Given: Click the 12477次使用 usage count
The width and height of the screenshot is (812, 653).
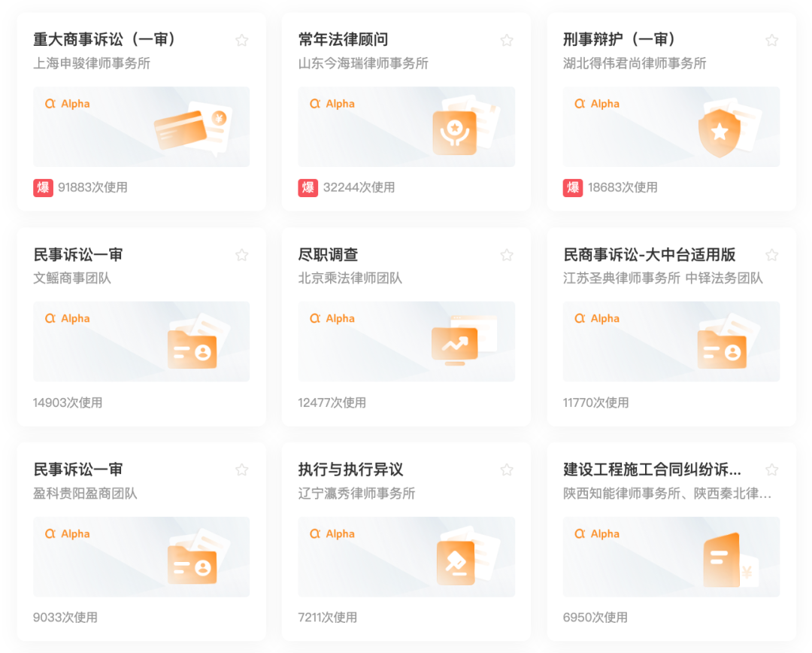Looking at the screenshot, I should 332,402.
